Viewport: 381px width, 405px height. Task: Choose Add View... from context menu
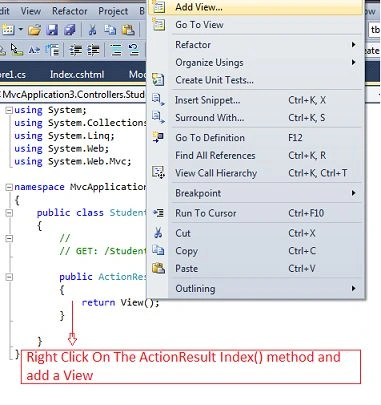255,7
